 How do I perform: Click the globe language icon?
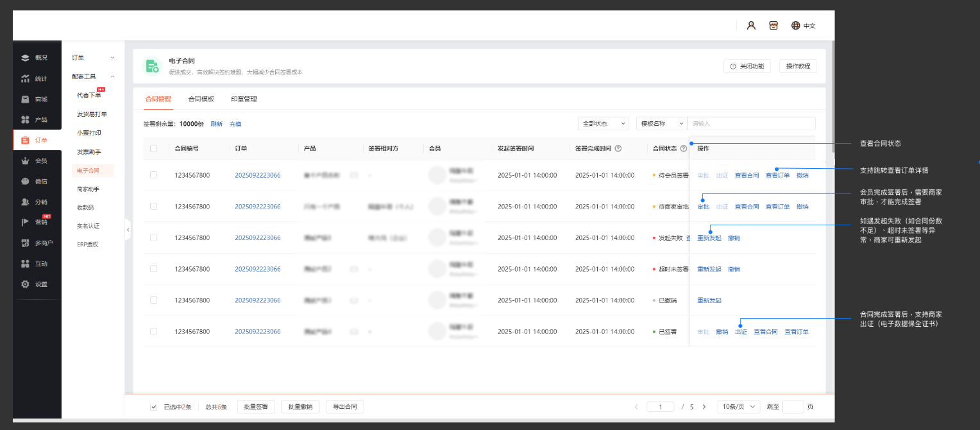795,26
